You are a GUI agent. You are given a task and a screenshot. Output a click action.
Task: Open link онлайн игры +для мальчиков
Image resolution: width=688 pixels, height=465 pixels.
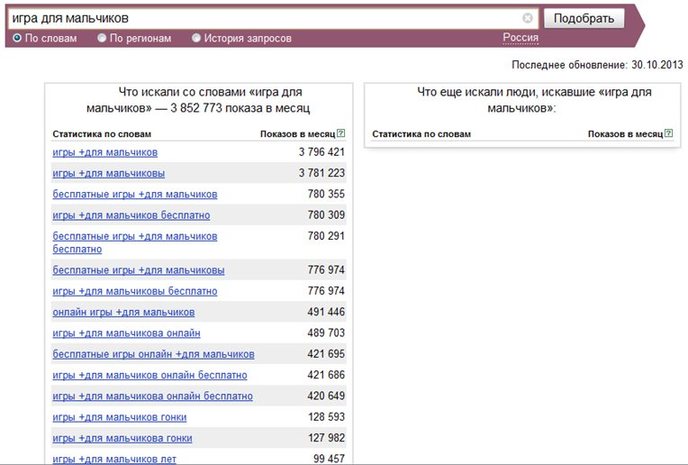(x=123, y=312)
